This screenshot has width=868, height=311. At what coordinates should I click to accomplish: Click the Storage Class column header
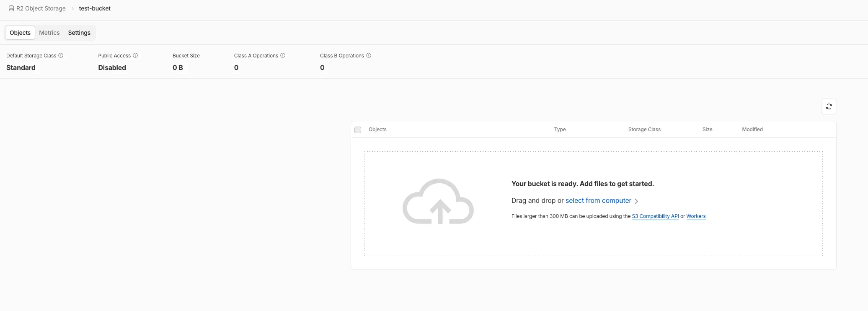[x=644, y=130]
